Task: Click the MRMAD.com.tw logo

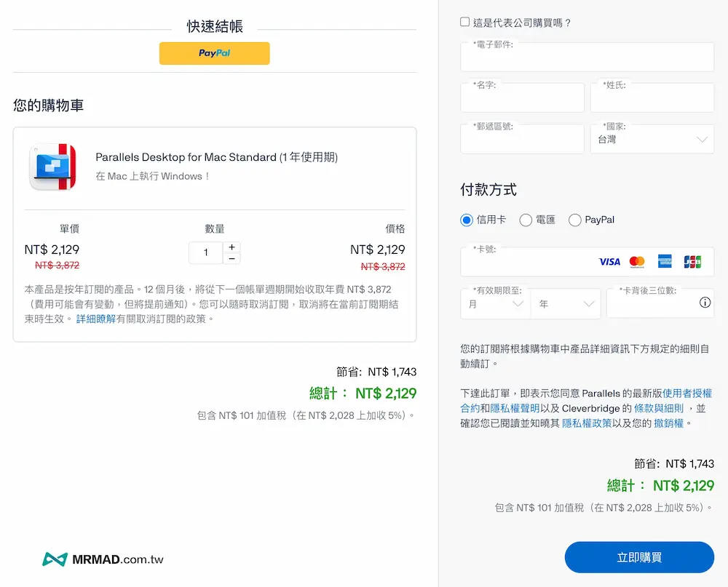Action: click(102, 559)
